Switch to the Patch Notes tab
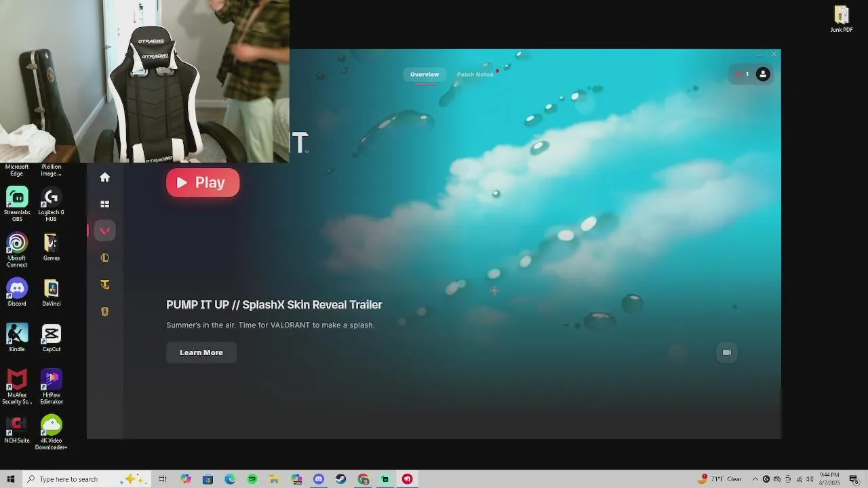 [475, 75]
